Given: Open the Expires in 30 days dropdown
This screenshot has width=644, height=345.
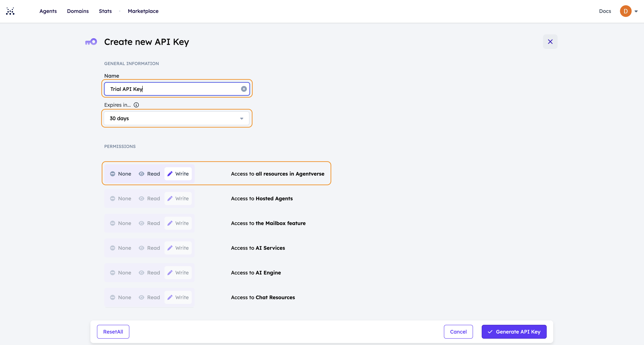Looking at the screenshot, I should (176, 118).
